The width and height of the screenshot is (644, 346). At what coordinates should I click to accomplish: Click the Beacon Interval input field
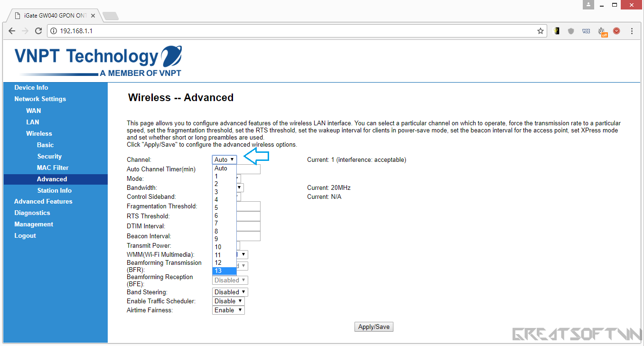(x=248, y=236)
